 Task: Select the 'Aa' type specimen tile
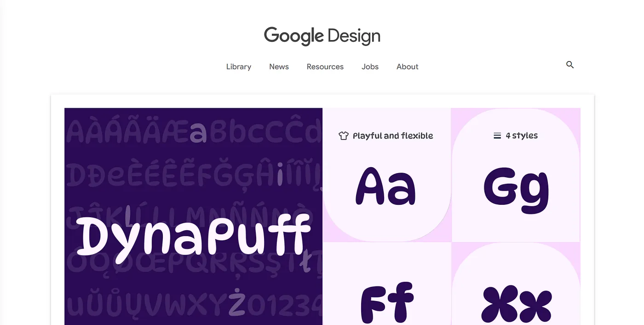[385, 186]
